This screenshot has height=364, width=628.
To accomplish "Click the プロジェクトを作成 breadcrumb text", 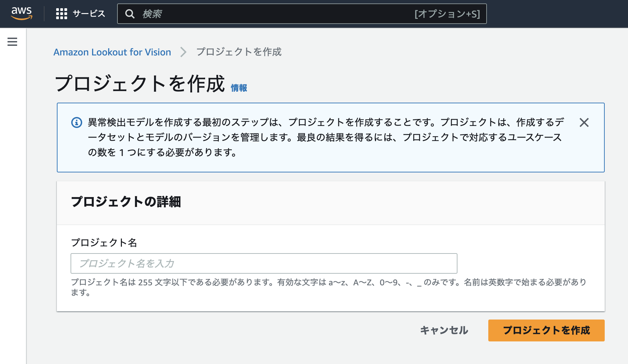I will [239, 52].
